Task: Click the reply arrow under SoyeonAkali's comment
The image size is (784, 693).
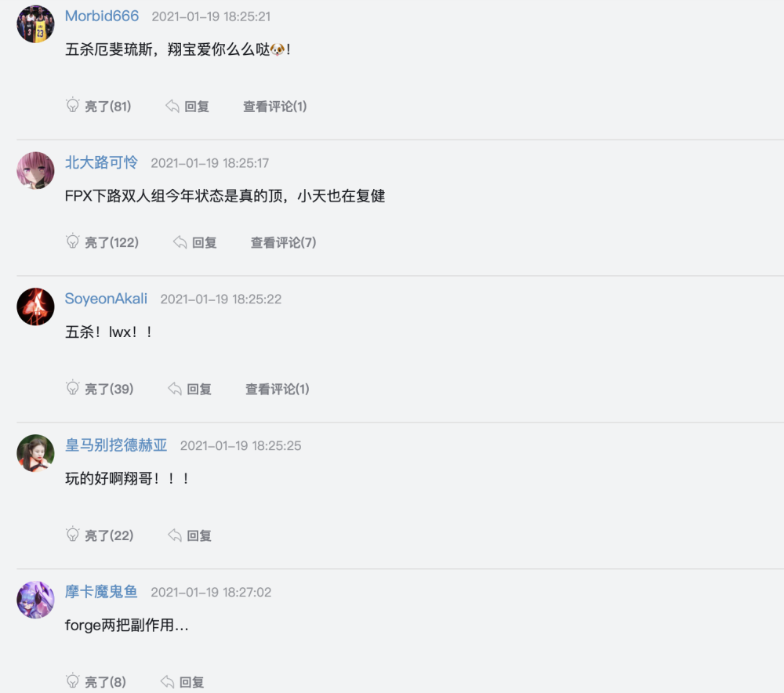Action: click(x=175, y=389)
